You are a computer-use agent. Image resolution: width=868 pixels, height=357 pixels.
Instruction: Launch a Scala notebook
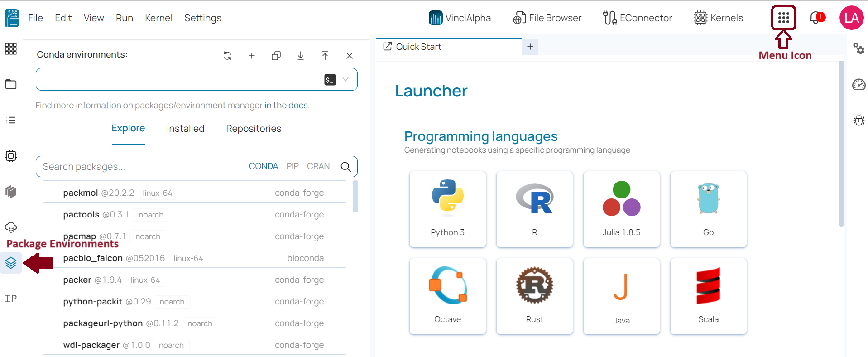[709, 296]
